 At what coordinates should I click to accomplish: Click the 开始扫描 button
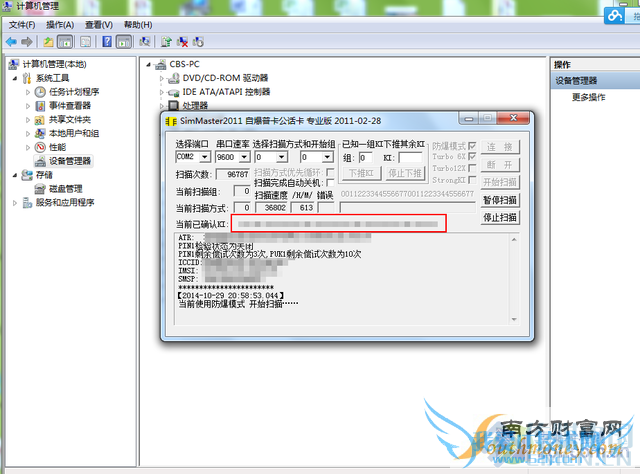[500, 182]
